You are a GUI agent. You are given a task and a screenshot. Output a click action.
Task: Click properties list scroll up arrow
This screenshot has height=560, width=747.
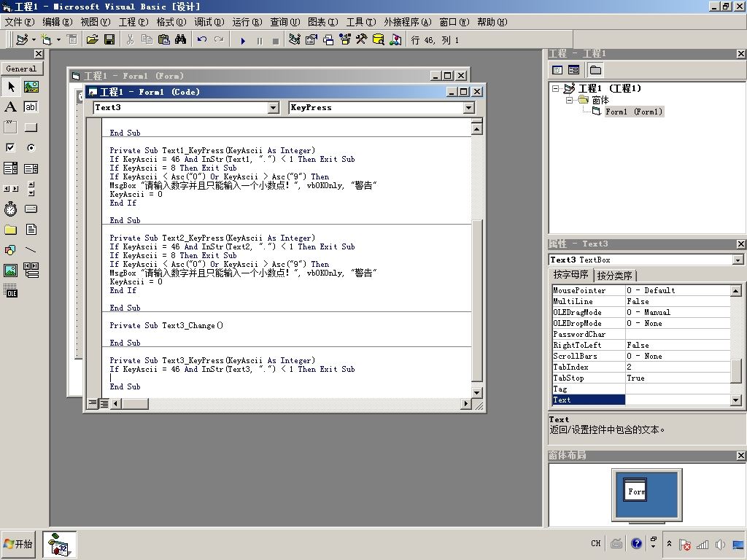point(736,290)
